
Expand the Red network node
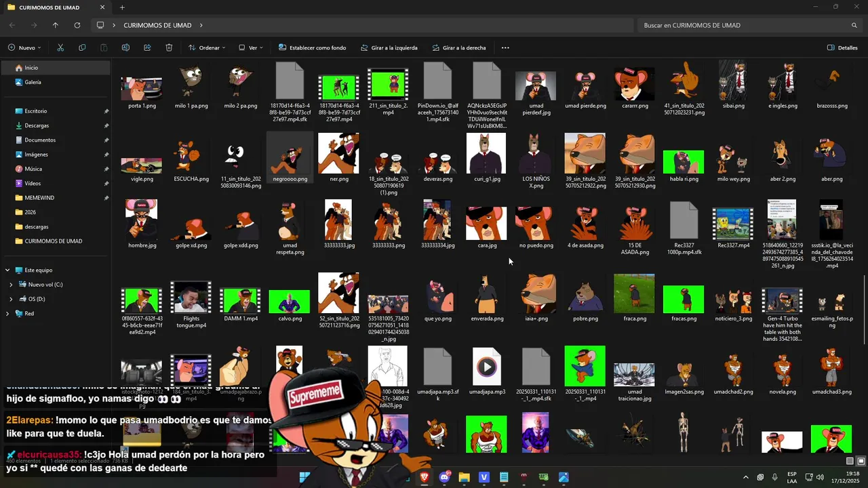7,314
